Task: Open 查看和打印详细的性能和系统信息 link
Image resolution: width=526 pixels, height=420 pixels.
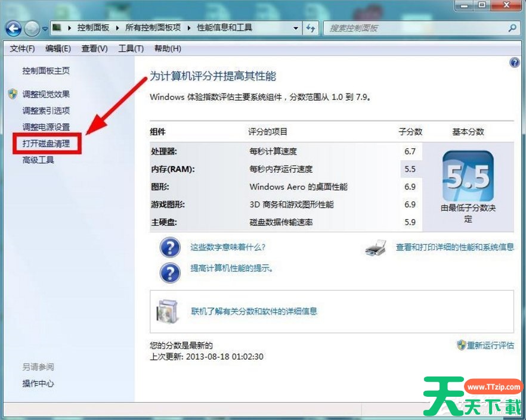Action: [x=455, y=247]
